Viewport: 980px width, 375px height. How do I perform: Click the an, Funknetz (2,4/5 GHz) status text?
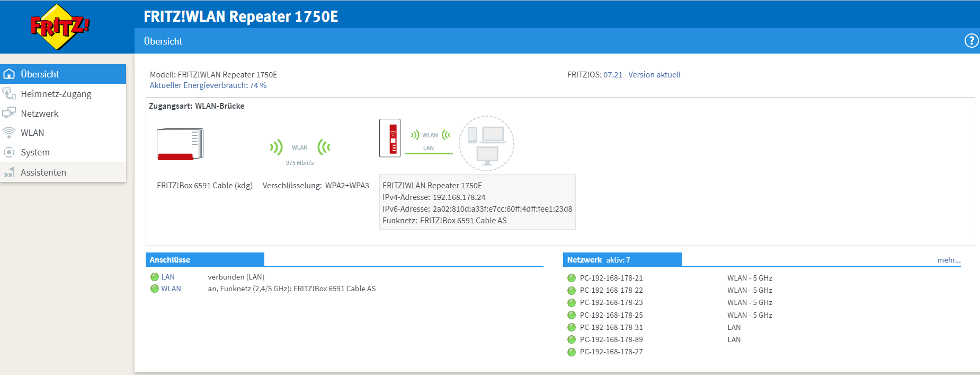click(292, 289)
